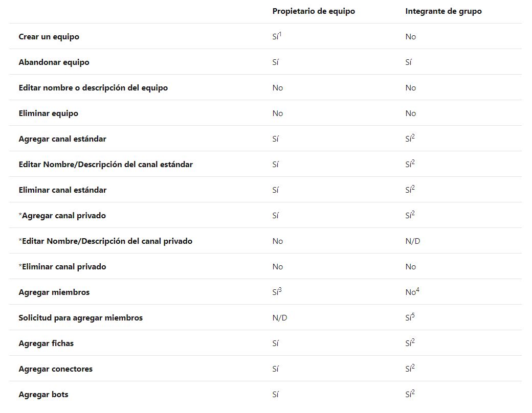Click the 'Sí' with footnote 1 for Crear un equipo

[277, 36]
